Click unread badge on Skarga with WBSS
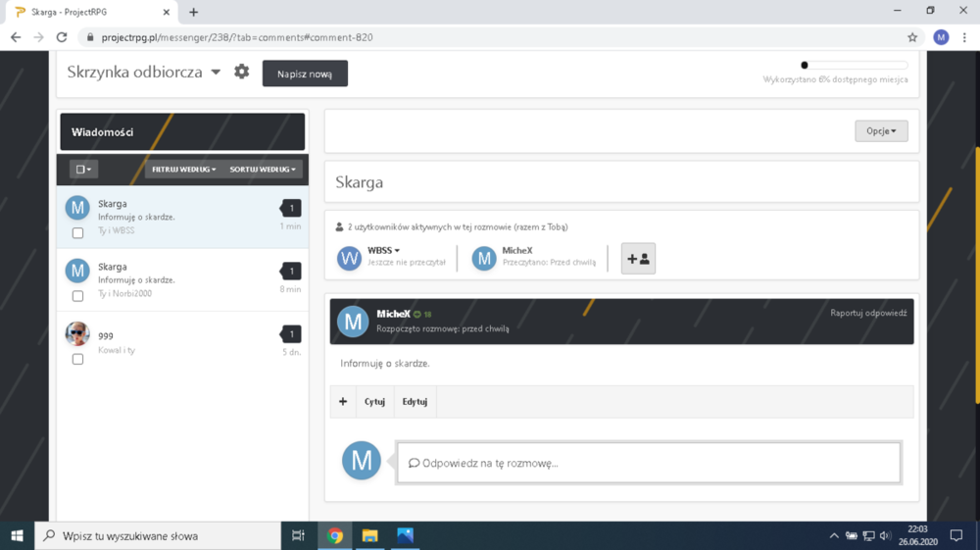Image resolution: width=980 pixels, height=550 pixels. coord(291,208)
